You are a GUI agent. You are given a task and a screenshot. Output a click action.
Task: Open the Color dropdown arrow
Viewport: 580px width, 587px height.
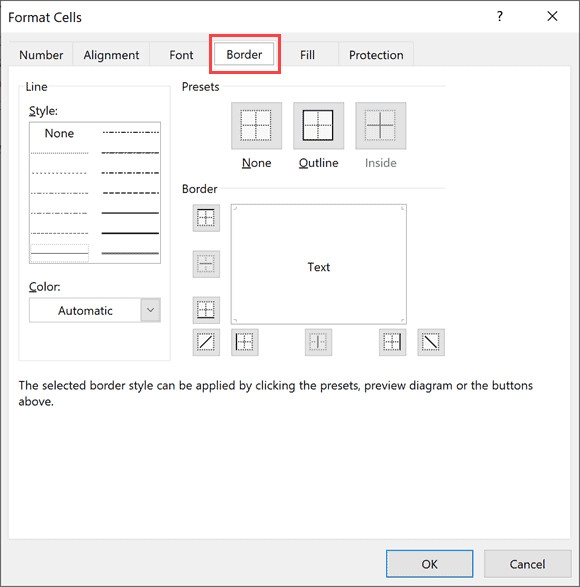[x=151, y=310]
